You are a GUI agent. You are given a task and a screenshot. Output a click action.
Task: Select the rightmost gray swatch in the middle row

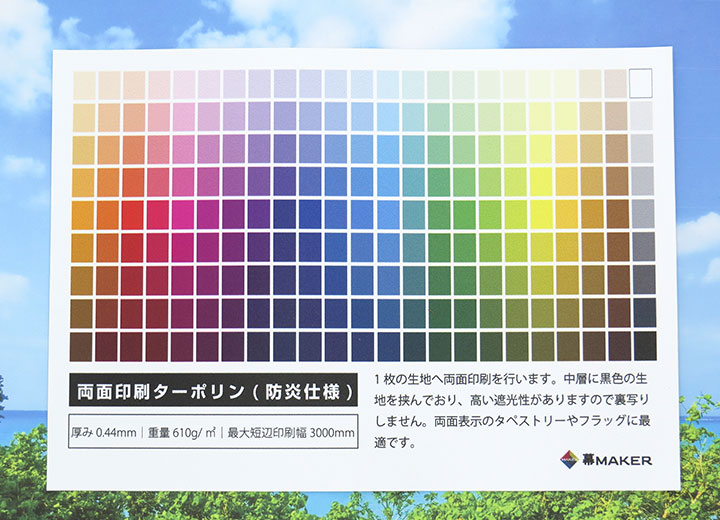pos(643,214)
